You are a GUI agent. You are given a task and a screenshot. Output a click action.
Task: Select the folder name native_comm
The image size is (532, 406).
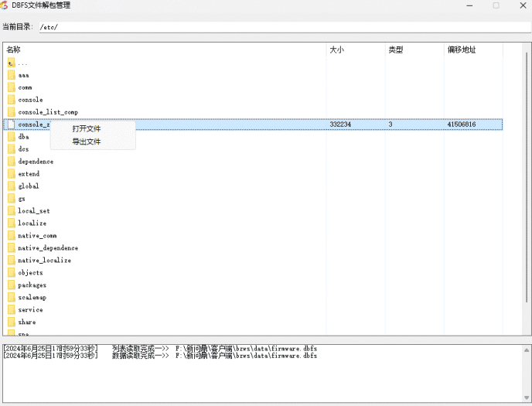(37, 236)
